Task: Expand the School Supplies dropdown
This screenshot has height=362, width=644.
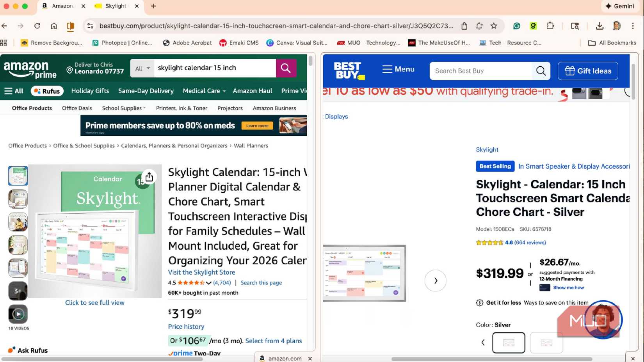Action: coord(123,108)
